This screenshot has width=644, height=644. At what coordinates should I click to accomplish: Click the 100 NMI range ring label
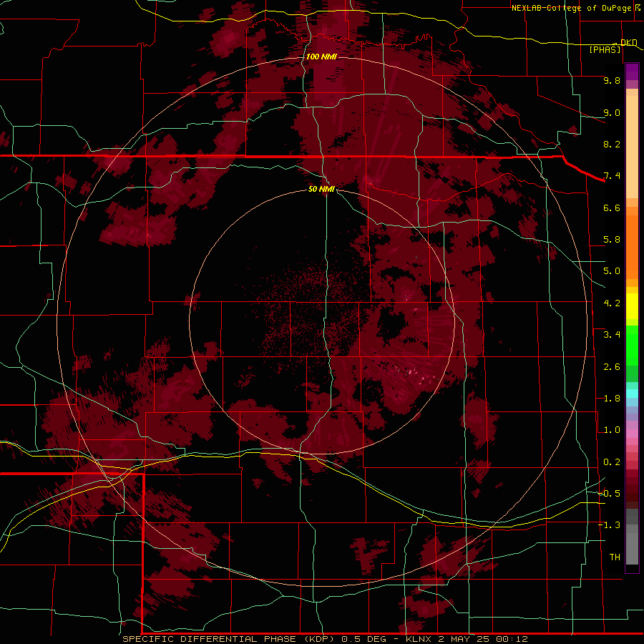pyautogui.click(x=321, y=57)
